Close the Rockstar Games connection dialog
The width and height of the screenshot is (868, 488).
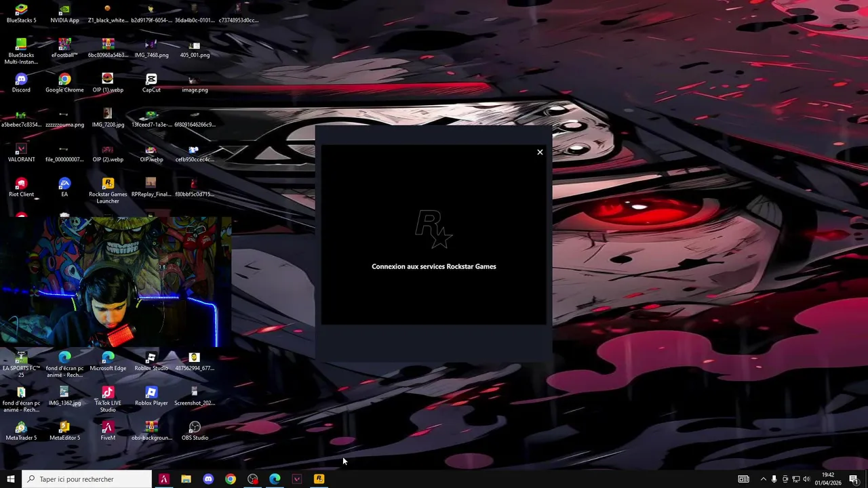point(540,152)
